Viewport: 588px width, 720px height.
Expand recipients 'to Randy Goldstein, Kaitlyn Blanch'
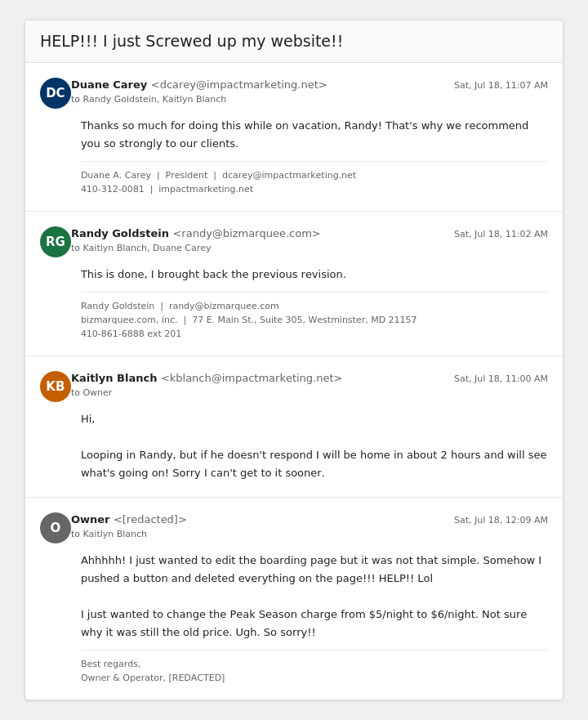149,99
